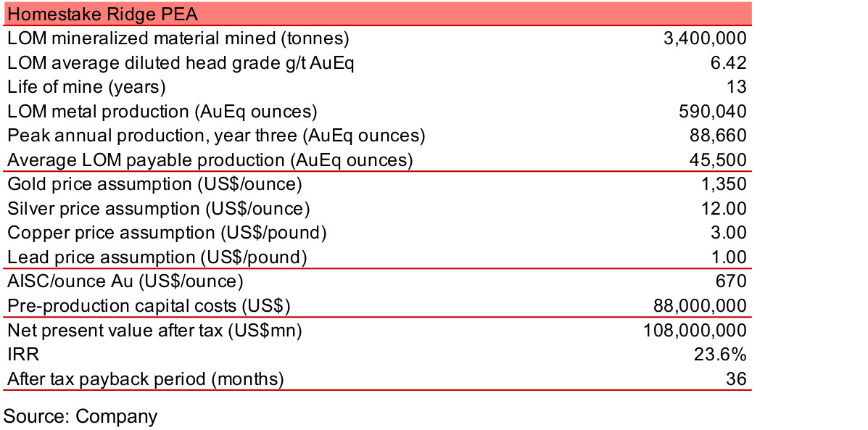This screenshot has width=868, height=430.
Task: Click the Silver price assumption row label
Action: (158, 209)
